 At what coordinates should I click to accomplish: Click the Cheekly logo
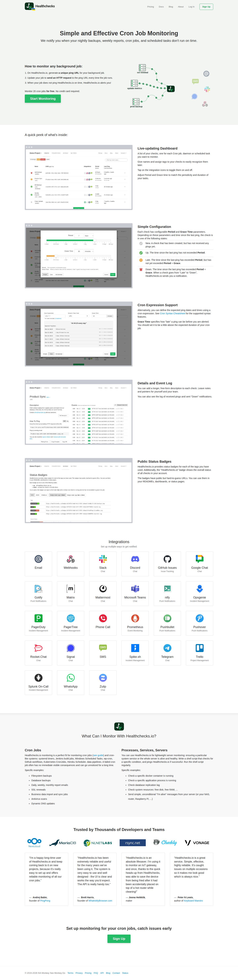point(165,842)
